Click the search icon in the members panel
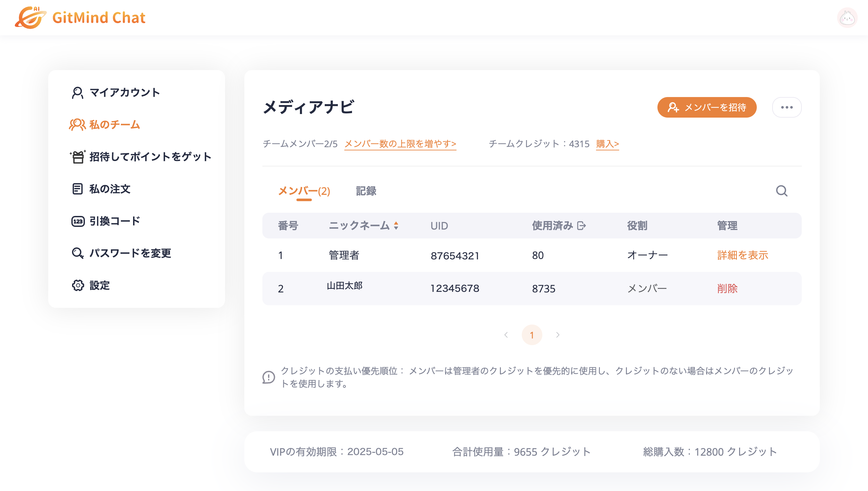This screenshot has height=491, width=868. [x=782, y=191]
